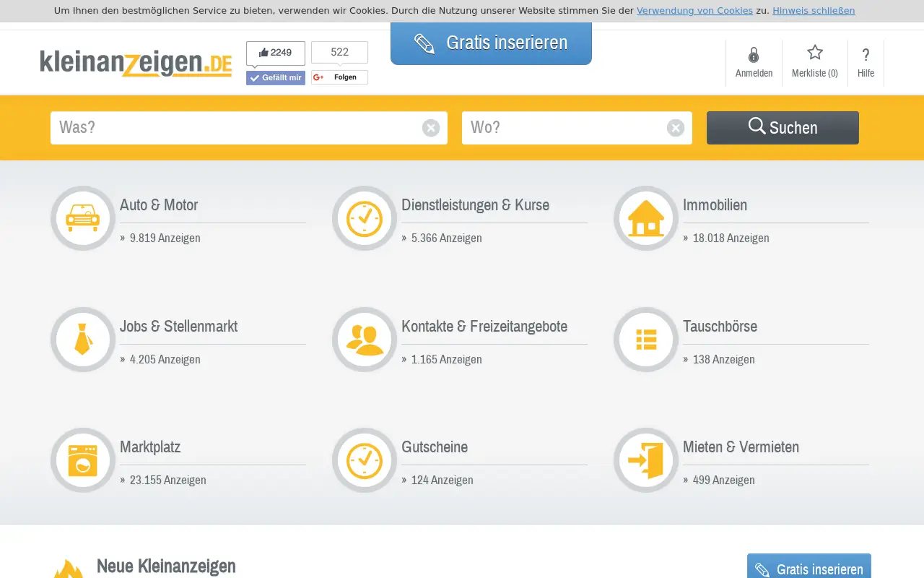Click the Immobilien house icon
The width and height of the screenshot is (924, 578).
point(646,218)
